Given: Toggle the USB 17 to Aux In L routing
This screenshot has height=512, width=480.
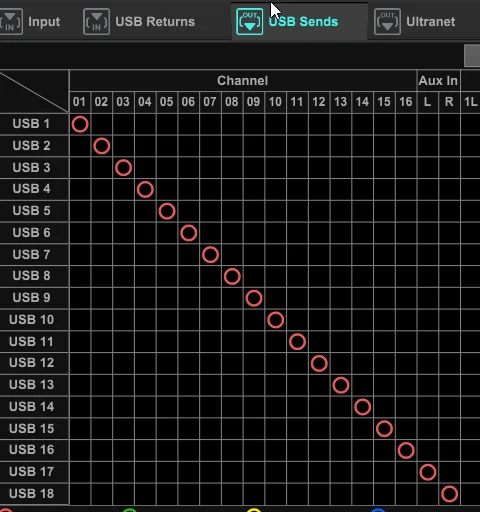Looking at the screenshot, I should click(x=428, y=472).
